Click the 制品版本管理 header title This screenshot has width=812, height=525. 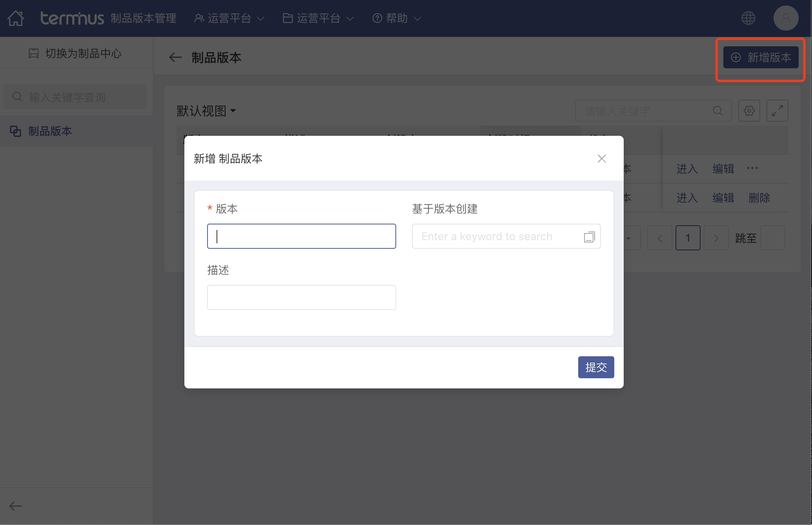[x=144, y=18]
